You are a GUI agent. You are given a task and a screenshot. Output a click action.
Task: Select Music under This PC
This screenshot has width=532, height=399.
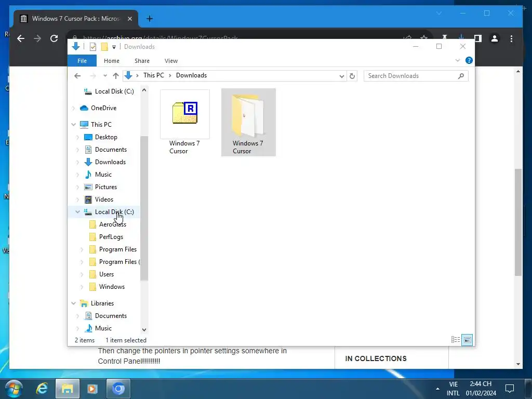pos(103,175)
